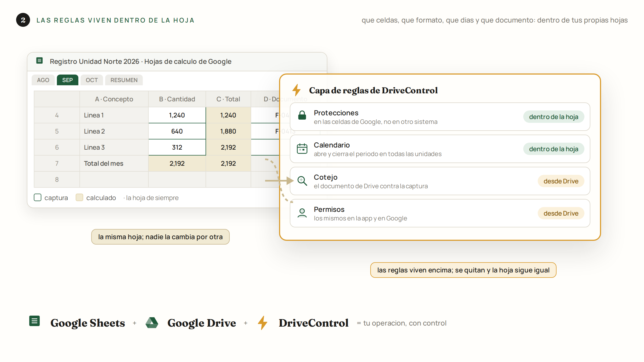Select row header 7
This screenshot has width=644, height=362.
(x=57, y=163)
